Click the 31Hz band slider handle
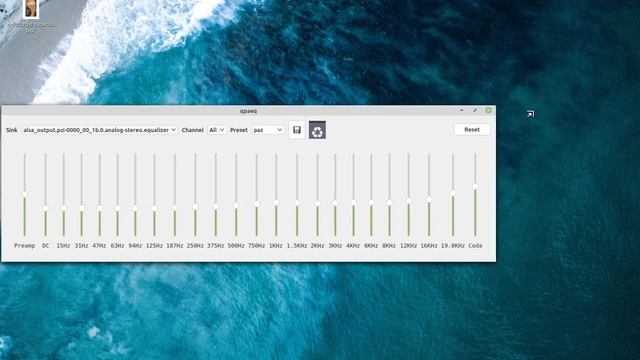The image size is (640, 360). coord(82,209)
